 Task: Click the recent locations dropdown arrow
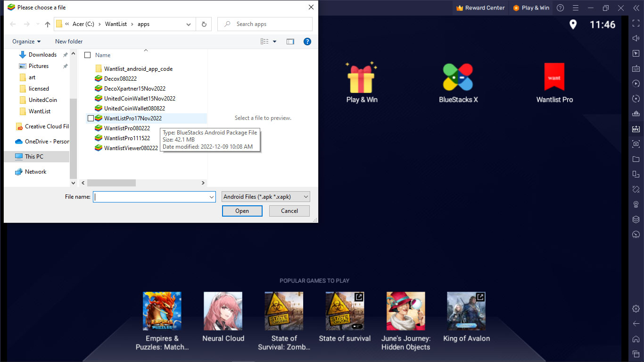[x=37, y=24]
